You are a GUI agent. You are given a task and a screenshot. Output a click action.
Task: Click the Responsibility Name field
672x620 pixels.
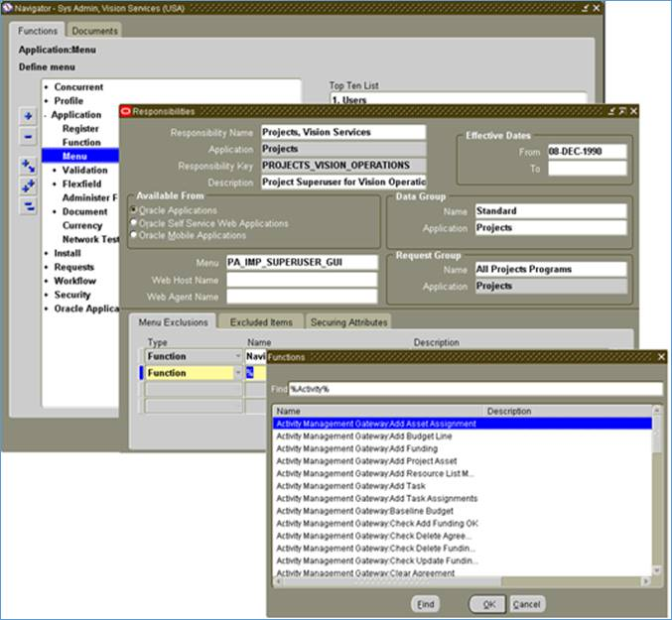click(x=343, y=132)
